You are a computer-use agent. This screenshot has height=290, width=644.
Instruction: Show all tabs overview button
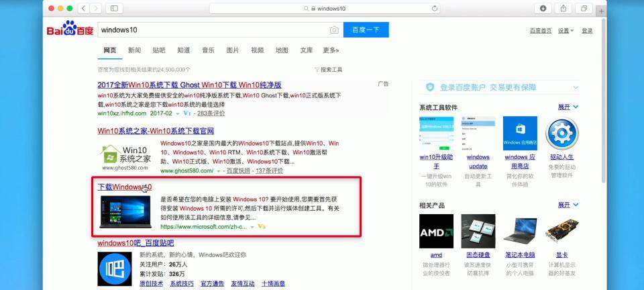584,8
